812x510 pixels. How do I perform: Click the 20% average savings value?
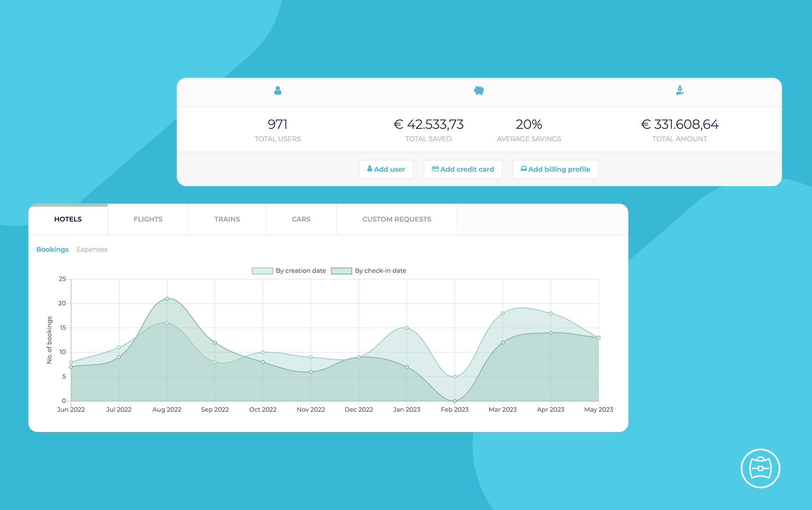pos(529,124)
